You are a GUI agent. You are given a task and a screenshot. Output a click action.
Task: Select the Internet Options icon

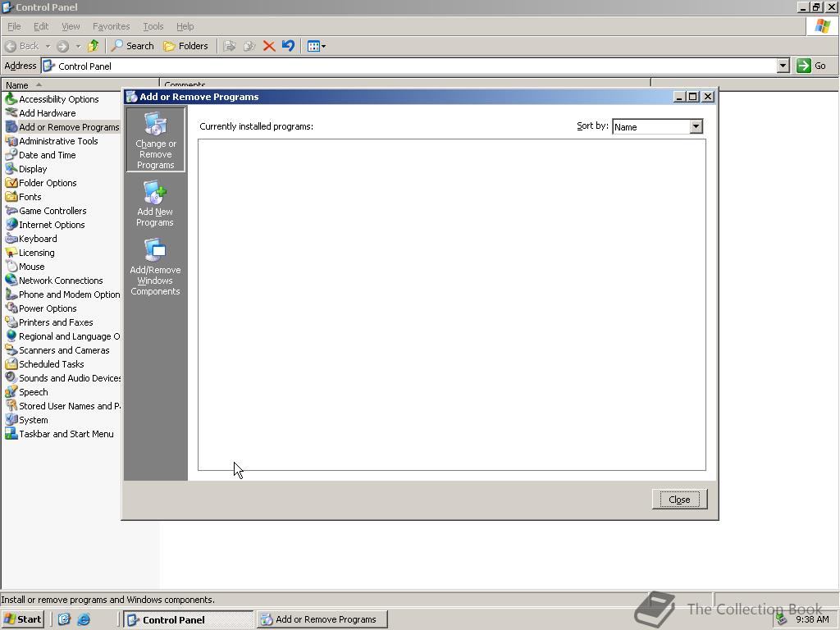coord(11,224)
